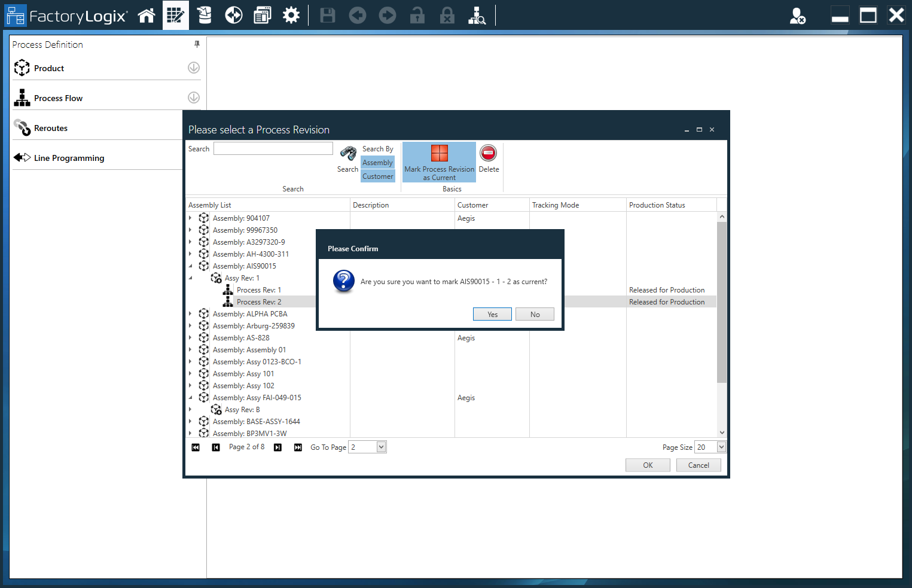This screenshot has width=912, height=588.
Task: Pin the Process Definition panel
Action: (197, 44)
